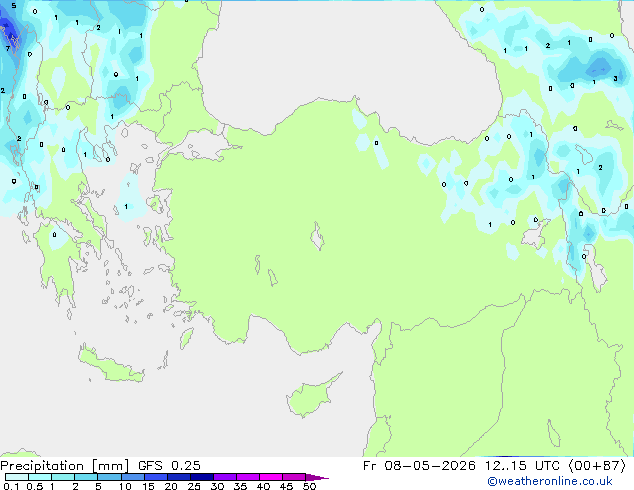Click the legend label '45'

click(x=286, y=486)
